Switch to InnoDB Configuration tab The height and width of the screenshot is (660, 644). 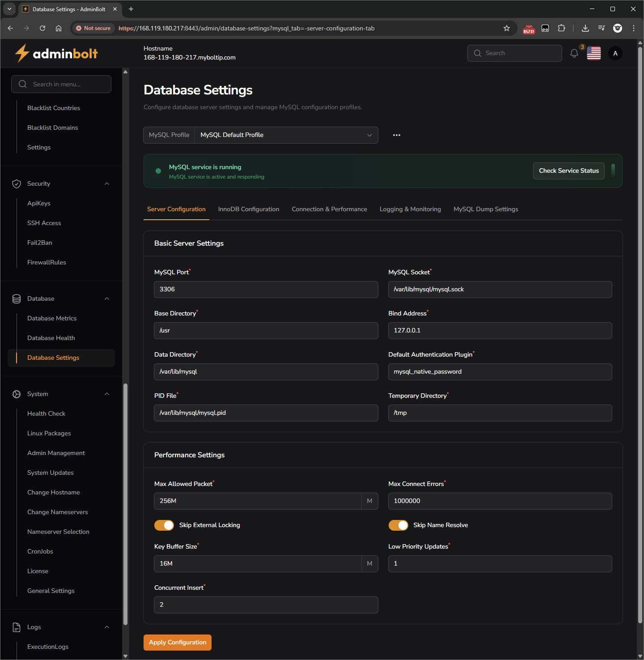(248, 209)
